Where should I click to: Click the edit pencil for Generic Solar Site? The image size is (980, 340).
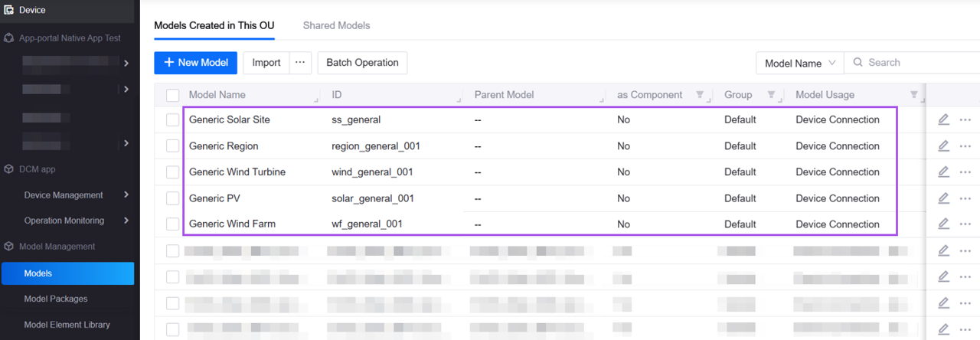click(x=943, y=119)
